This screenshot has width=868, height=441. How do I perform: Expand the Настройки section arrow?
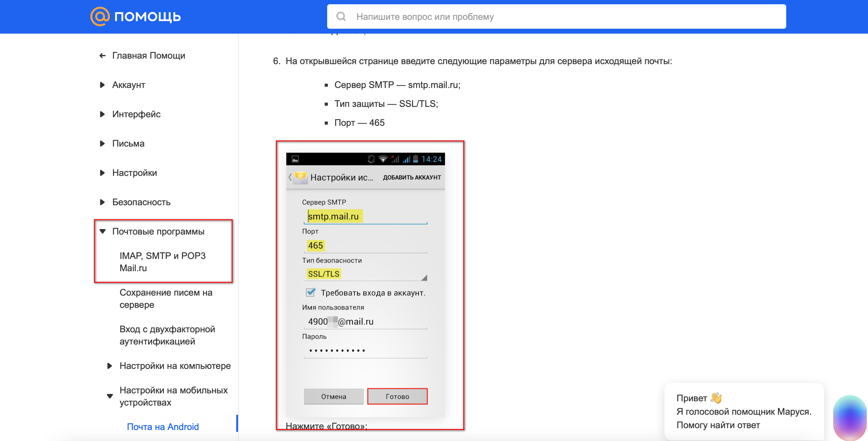(103, 173)
